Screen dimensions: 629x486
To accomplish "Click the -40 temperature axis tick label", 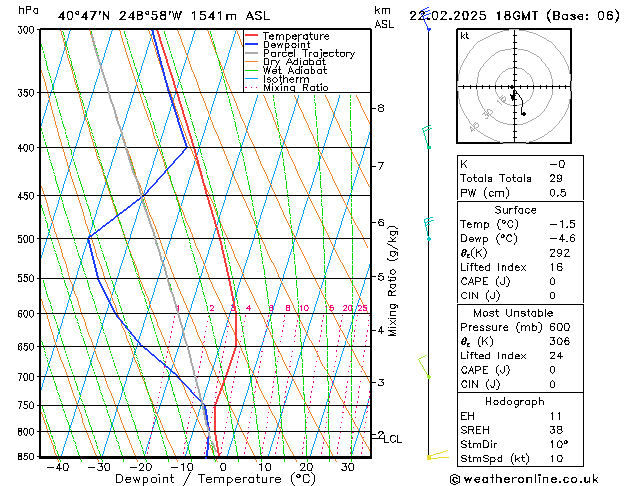I will point(58,467).
